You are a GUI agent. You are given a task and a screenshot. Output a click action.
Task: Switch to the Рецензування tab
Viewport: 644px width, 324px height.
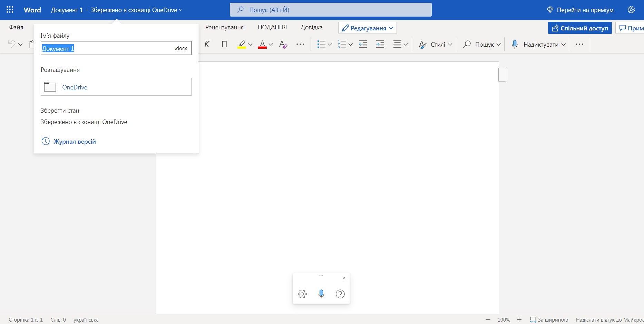point(224,27)
